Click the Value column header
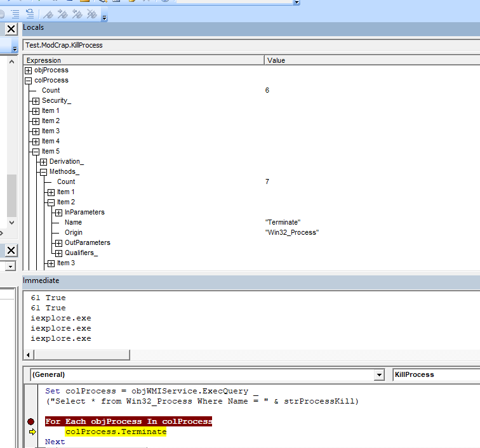Viewport: 480px width, 448px height. pyautogui.click(x=372, y=60)
